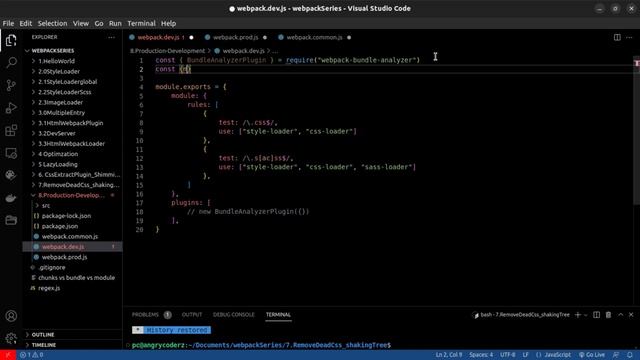The height and width of the screenshot is (360, 640).
Task: Expand the OUTLINE section
Action: pyautogui.click(x=42, y=335)
